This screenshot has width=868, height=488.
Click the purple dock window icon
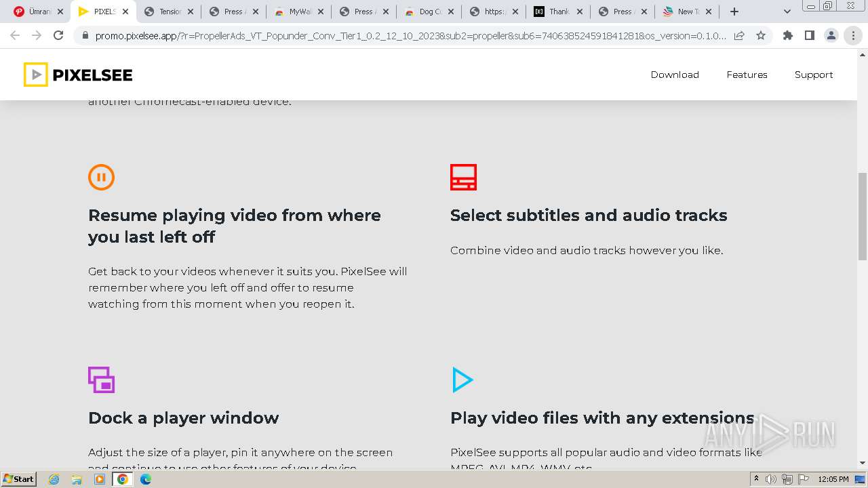[x=101, y=380]
